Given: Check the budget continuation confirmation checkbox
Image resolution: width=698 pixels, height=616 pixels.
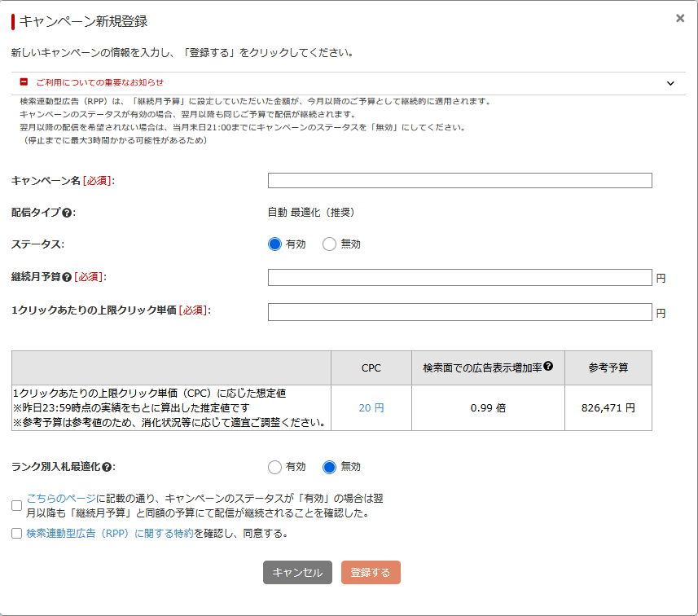Looking at the screenshot, I should click(15, 505).
